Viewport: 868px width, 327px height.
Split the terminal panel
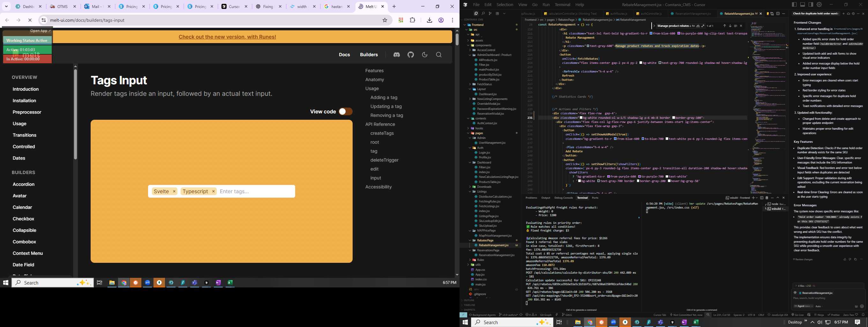tap(761, 198)
